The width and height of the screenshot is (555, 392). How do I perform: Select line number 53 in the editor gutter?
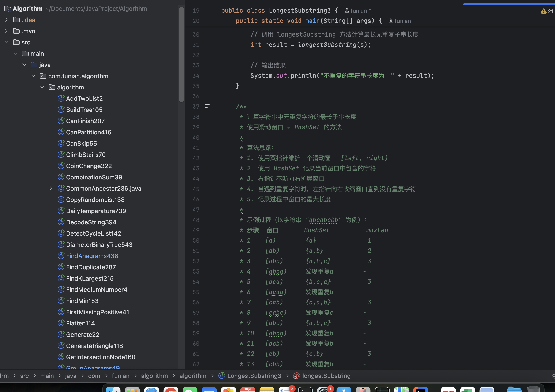point(196,271)
